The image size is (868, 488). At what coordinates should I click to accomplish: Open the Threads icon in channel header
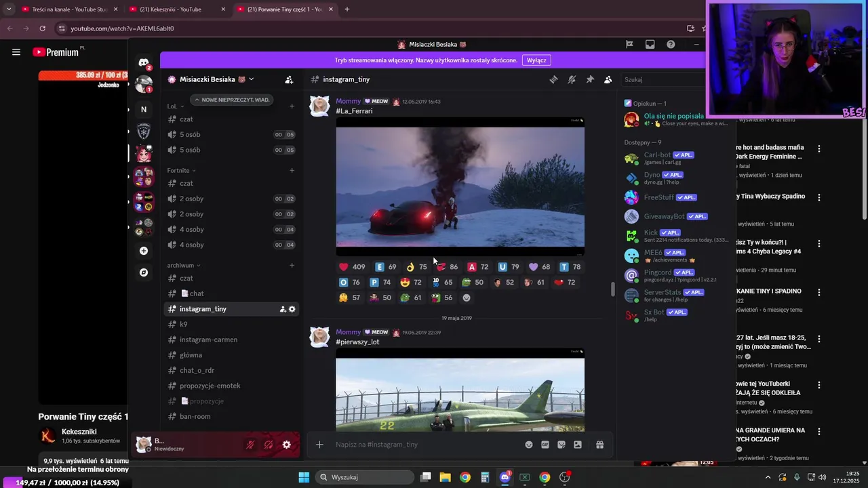click(553, 79)
